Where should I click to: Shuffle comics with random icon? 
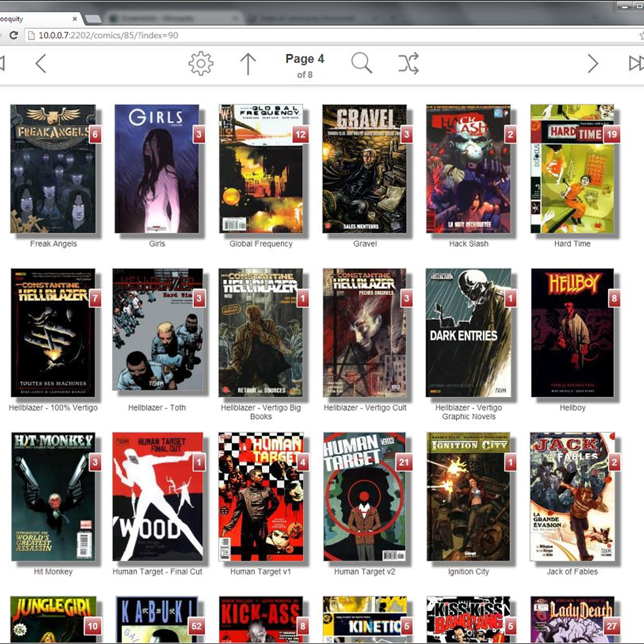(409, 63)
